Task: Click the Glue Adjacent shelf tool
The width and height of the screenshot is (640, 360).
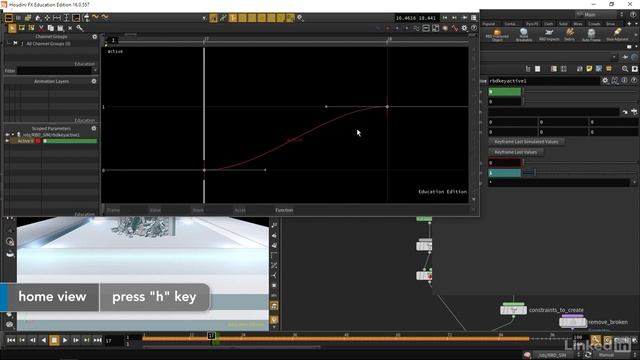Action: click(617, 35)
